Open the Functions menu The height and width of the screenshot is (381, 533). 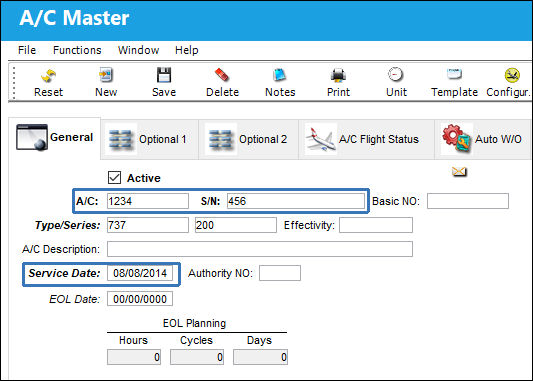[x=77, y=50]
